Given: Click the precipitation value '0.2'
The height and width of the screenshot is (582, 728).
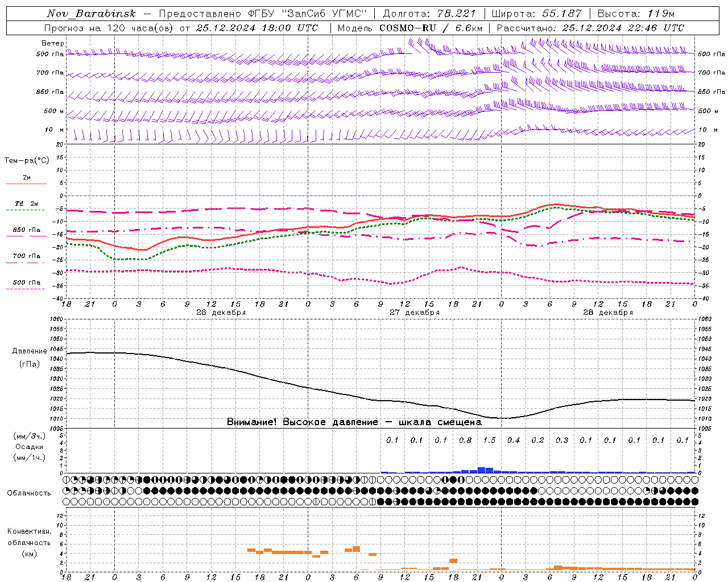Looking at the screenshot, I should [537, 440].
